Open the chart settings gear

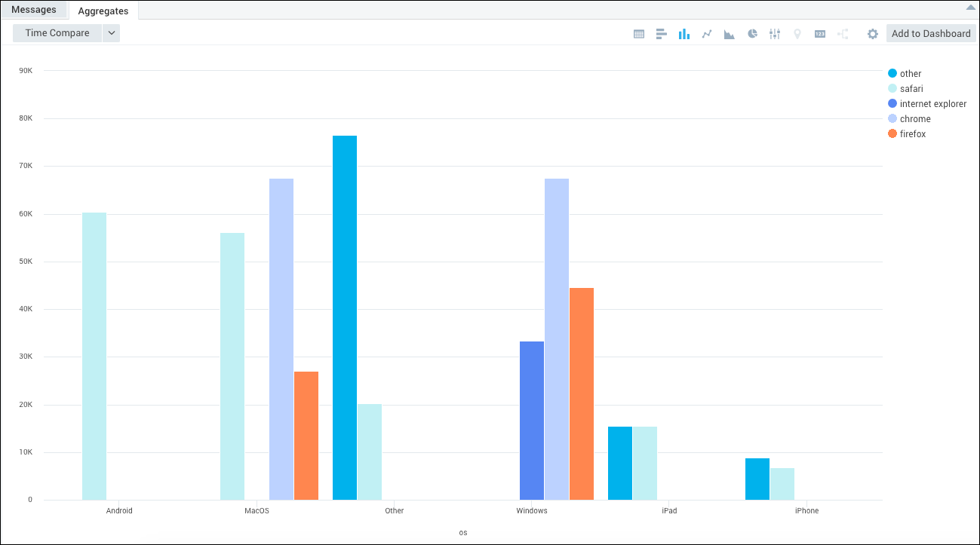(872, 33)
